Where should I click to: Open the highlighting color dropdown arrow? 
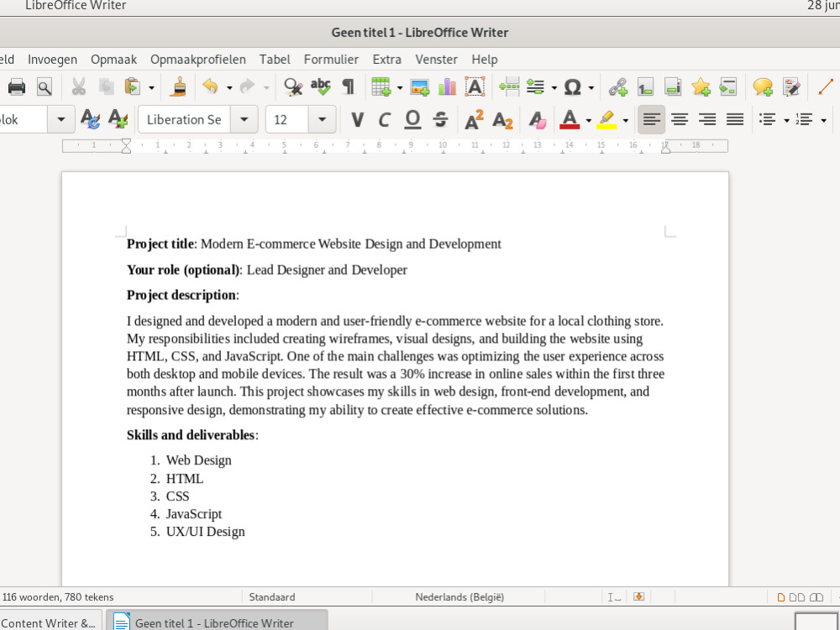click(625, 120)
